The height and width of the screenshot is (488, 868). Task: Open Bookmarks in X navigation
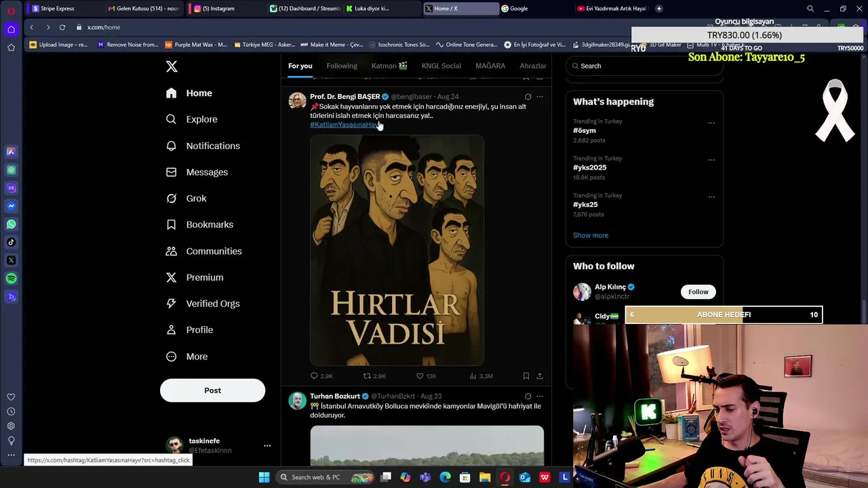click(199, 224)
